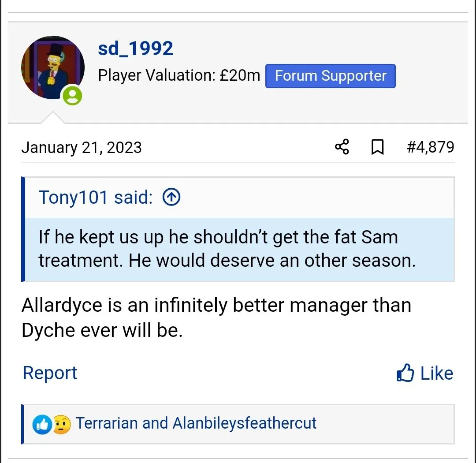Open post number #4,879 permalink
This screenshot has height=463, width=476.
(430, 147)
